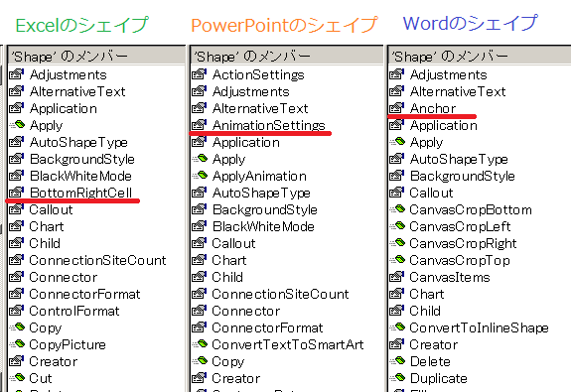Click the method icon beside CanvasCropRight
The height and width of the screenshot is (392, 571).
coord(397,243)
